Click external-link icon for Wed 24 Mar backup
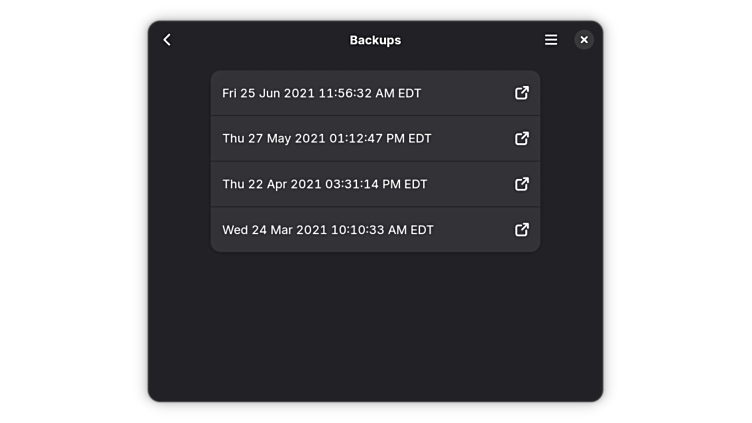 click(x=521, y=230)
